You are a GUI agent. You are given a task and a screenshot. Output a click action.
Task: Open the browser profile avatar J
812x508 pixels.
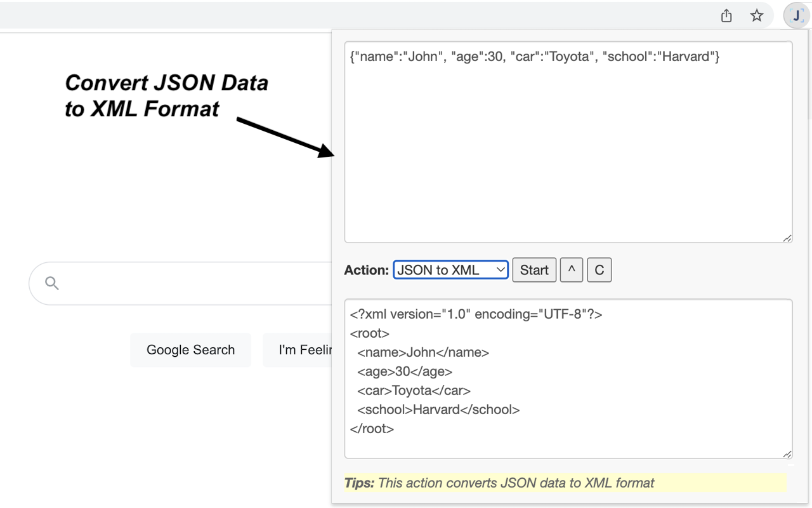(796, 15)
